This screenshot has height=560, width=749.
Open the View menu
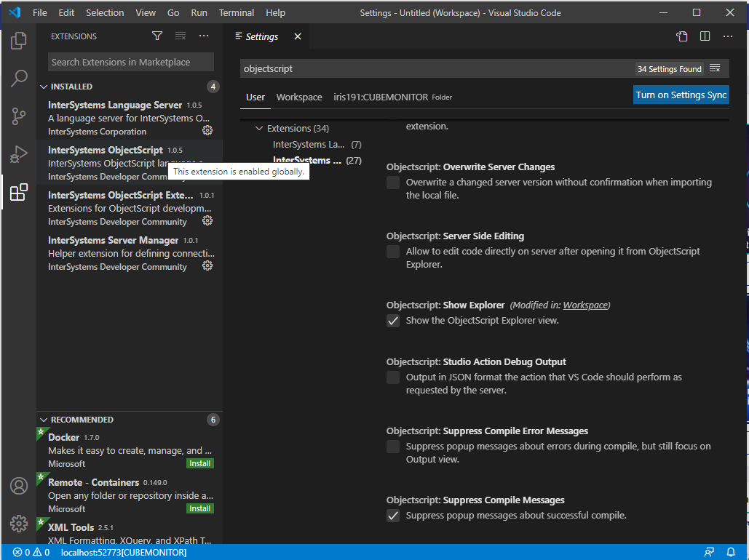coord(146,13)
